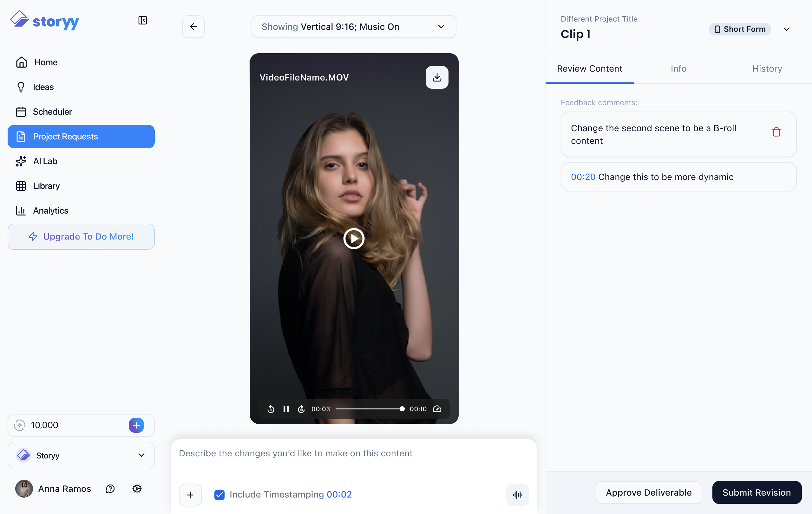Select 'Change the second scene' comment
Screen dimensions: 812x514
(678, 134)
